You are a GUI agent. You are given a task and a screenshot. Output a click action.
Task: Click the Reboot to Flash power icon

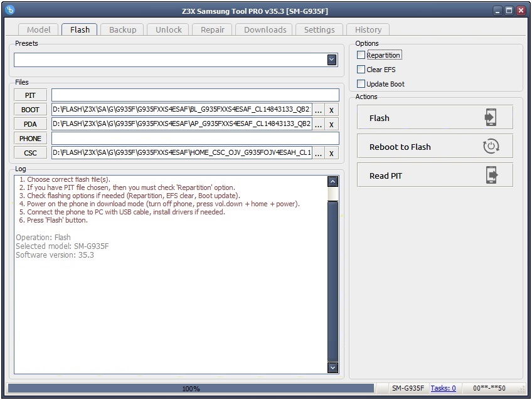(491, 147)
